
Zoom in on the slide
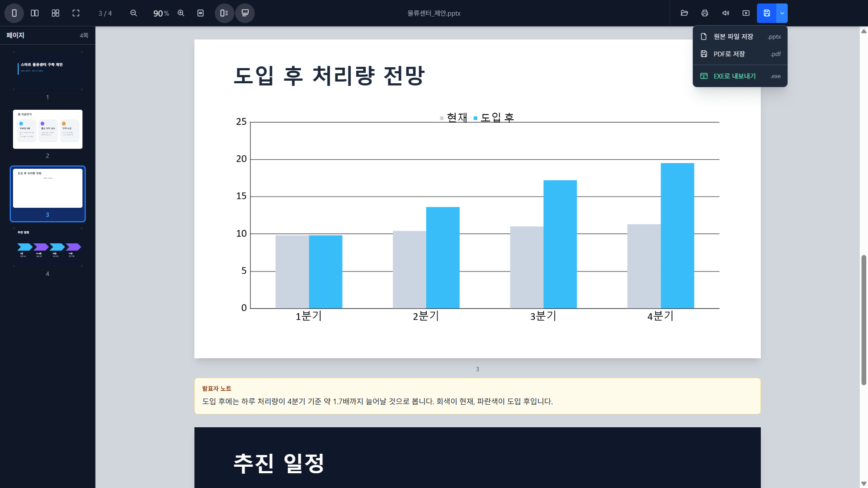(x=181, y=13)
